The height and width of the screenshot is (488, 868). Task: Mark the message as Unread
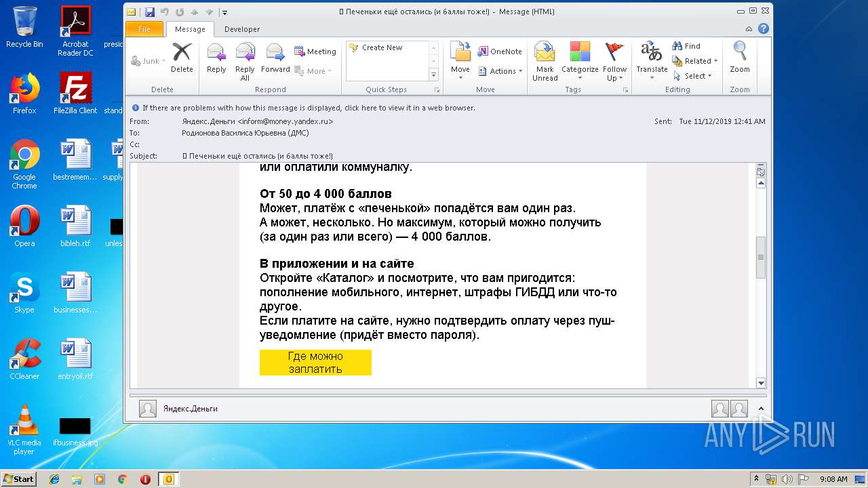(x=545, y=62)
